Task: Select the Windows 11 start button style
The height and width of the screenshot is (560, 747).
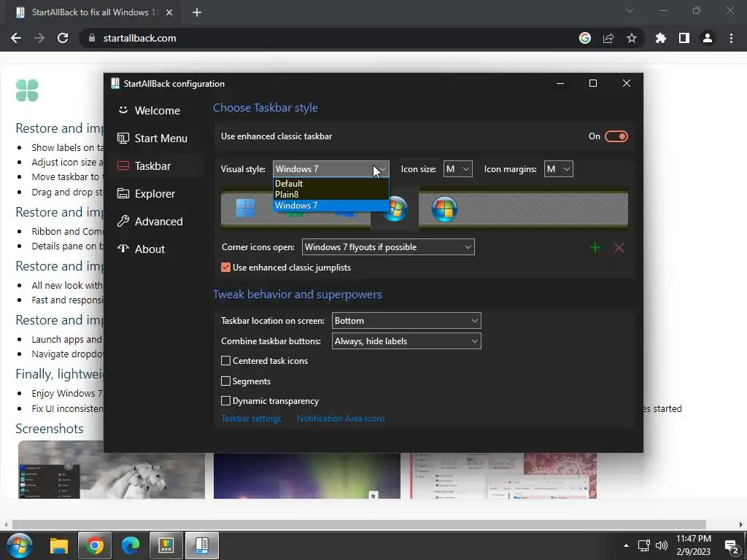Action: [246, 209]
